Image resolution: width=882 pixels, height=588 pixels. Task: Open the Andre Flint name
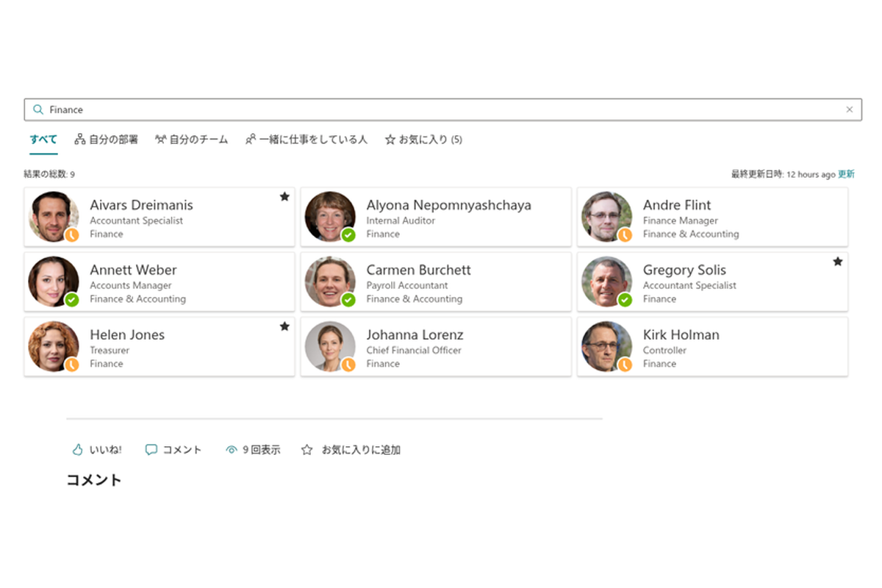click(677, 205)
